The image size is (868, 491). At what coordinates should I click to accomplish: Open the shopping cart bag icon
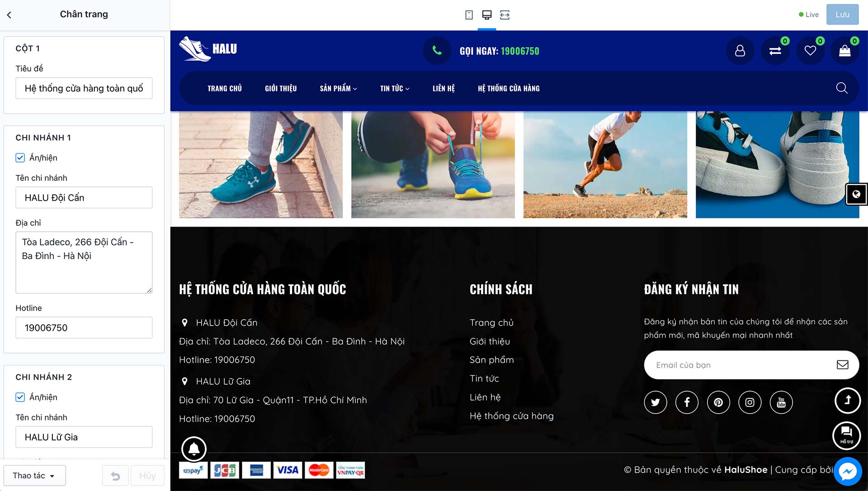pyautogui.click(x=845, y=51)
